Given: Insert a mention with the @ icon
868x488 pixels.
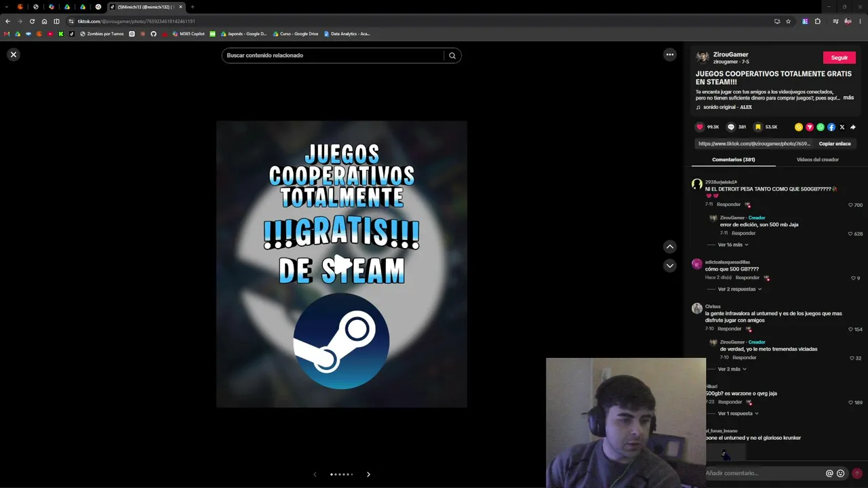Looking at the screenshot, I should click(829, 474).
